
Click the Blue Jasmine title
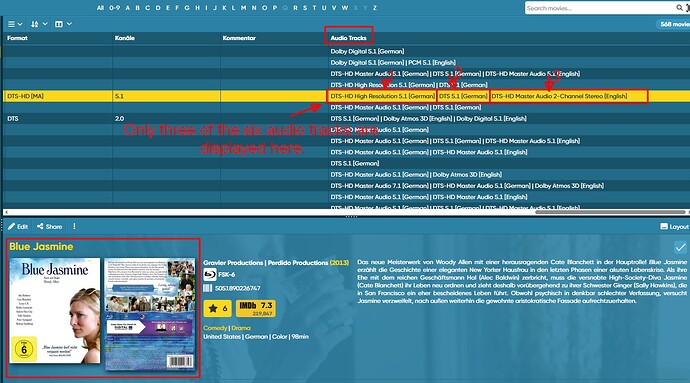coord(41,247)
